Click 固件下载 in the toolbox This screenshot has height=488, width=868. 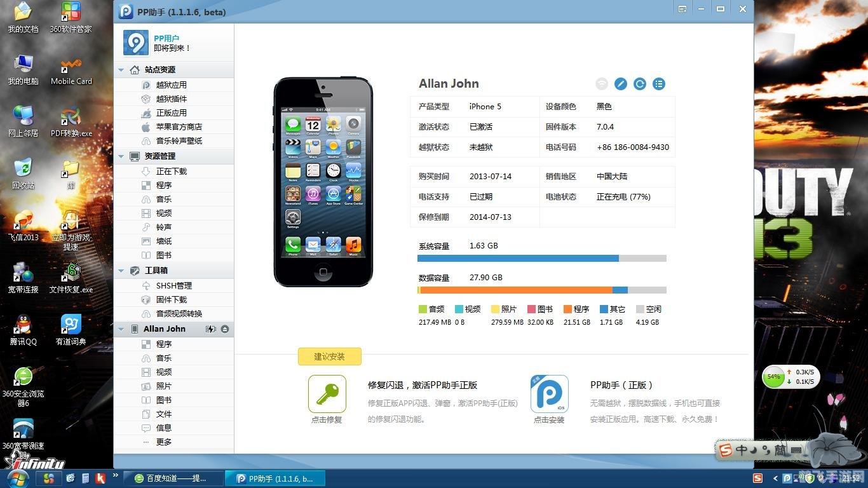171,300
